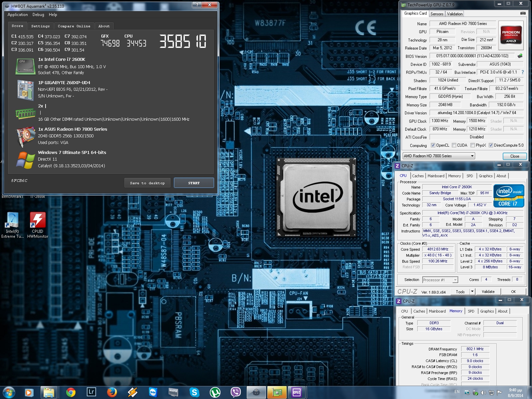Open Mainboard tab in upper CPU-Z window
The width and height of the screenshot is (532, 399).
pyautogui.click(x=436, y=176)
